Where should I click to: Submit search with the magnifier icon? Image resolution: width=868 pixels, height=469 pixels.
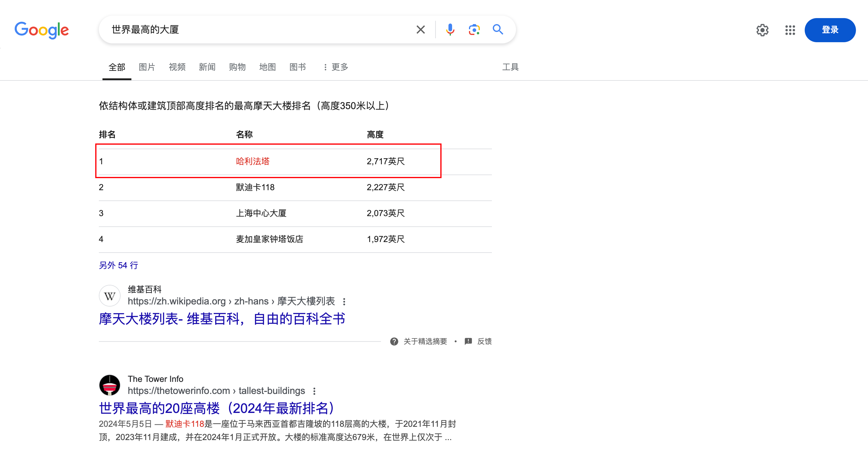498,30
